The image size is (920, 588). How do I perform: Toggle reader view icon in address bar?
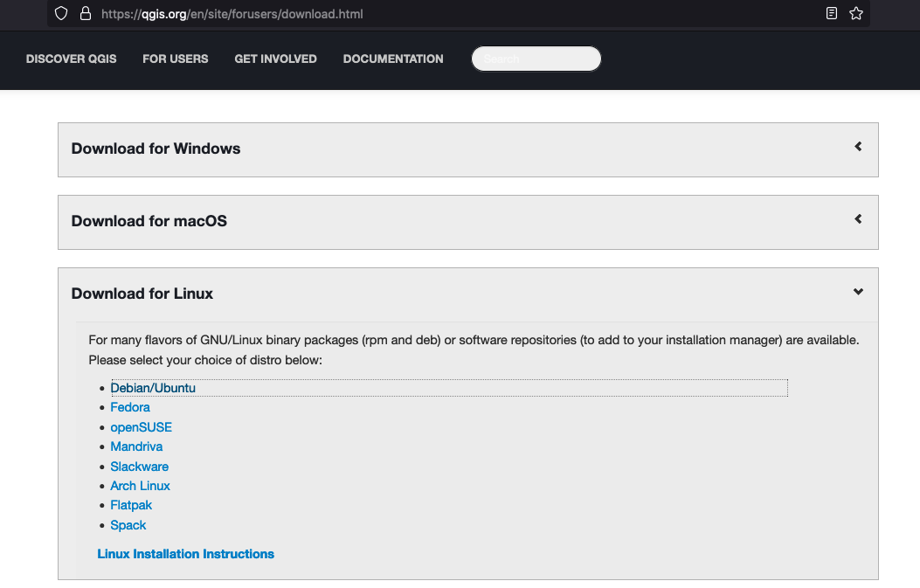pyautogui.click(x=832, y=13)
